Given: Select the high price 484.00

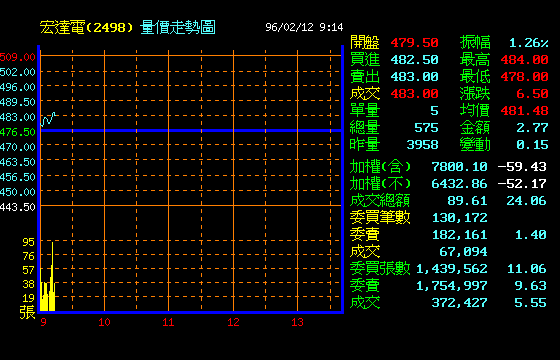Looking at the screenshot, I should pyautogui.click(x=524, y=60).
